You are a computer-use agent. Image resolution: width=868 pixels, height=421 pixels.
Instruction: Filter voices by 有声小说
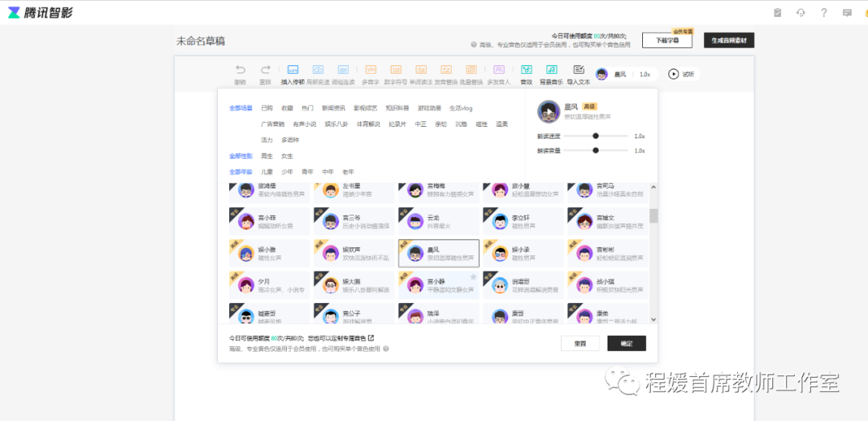point(305,124)
